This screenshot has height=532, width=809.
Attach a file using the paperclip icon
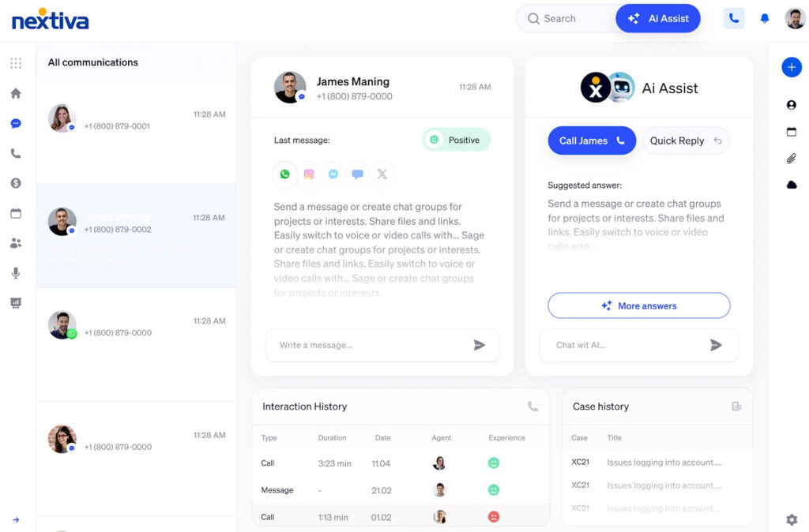tap(792, 156)
